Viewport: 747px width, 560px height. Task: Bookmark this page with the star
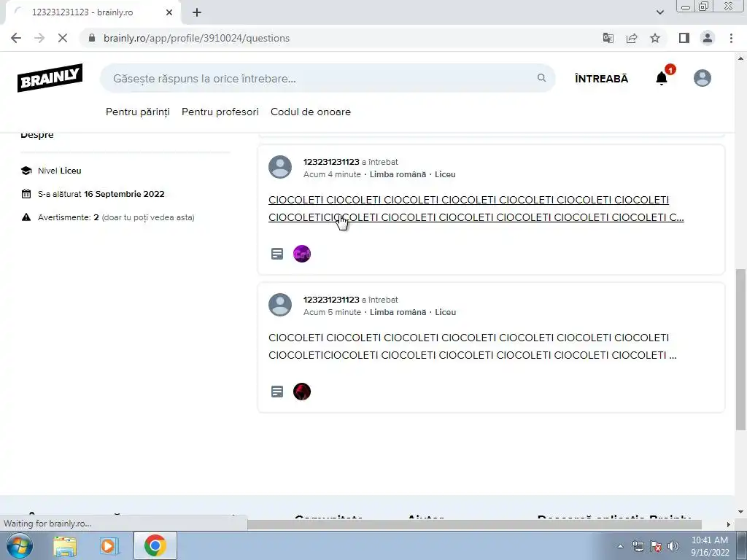coord(655,38)
